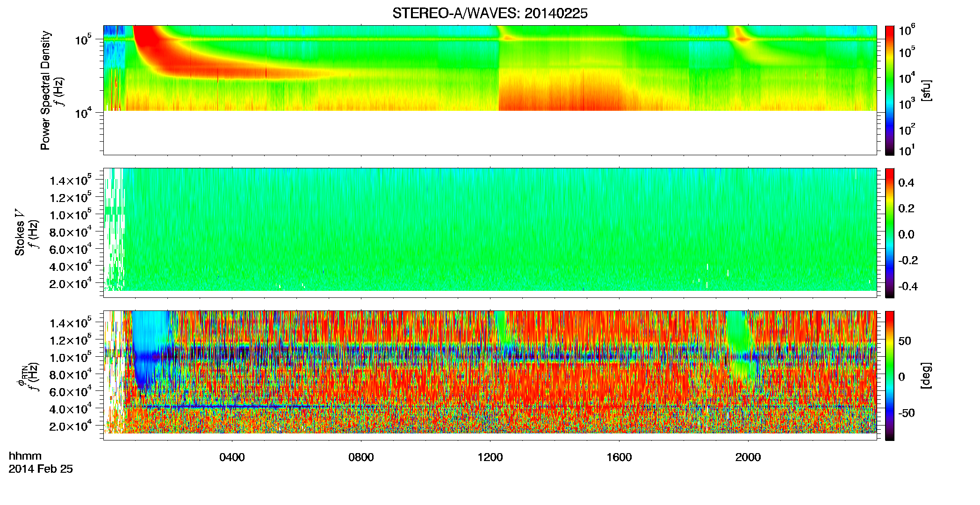Image resolution: width=980 pixels, height=505 pixels.
Task: Click the power spectral density colorbar
Action: coord(890,90)
